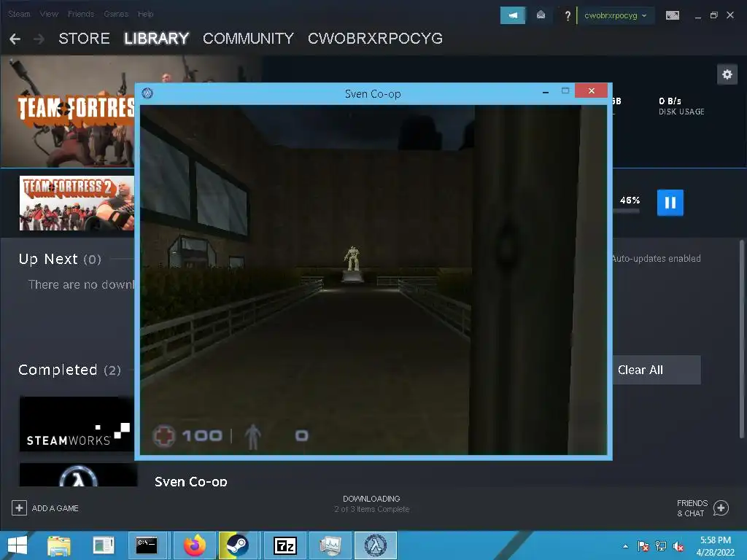Enter Big Picture mode icon
This screenshot has width=747, height=560.
(x=672, y=15)
